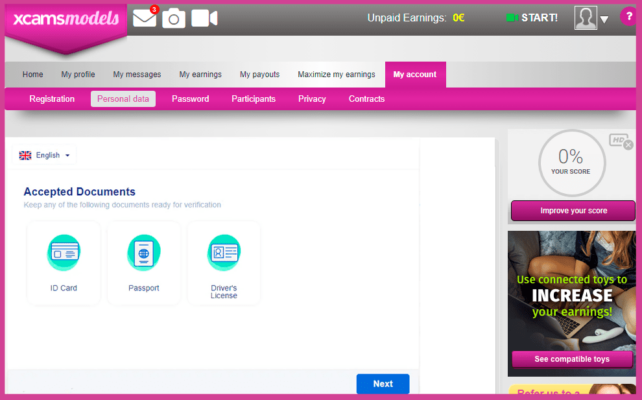Open the English language dropdown

(45, 155)
